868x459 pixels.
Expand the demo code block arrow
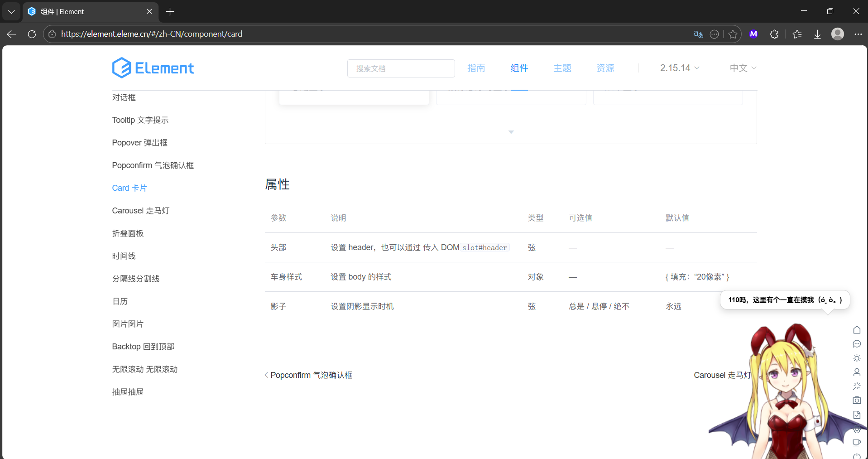511,132
